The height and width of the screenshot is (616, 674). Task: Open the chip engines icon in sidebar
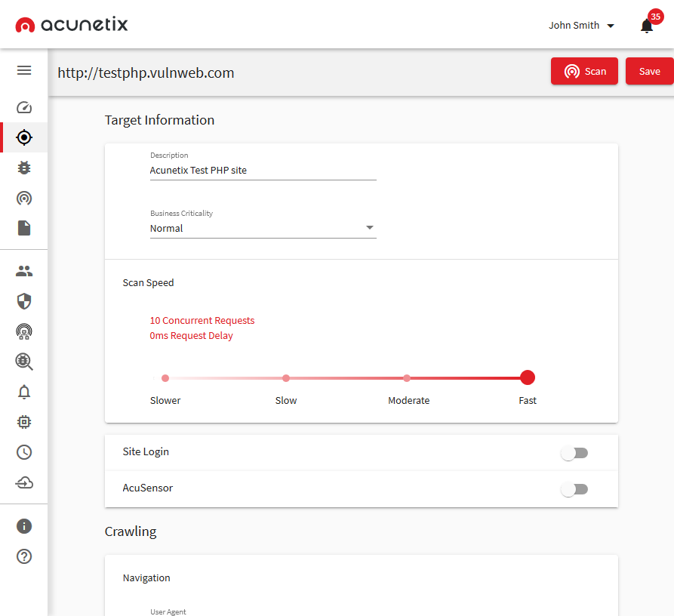pos(24,422)
